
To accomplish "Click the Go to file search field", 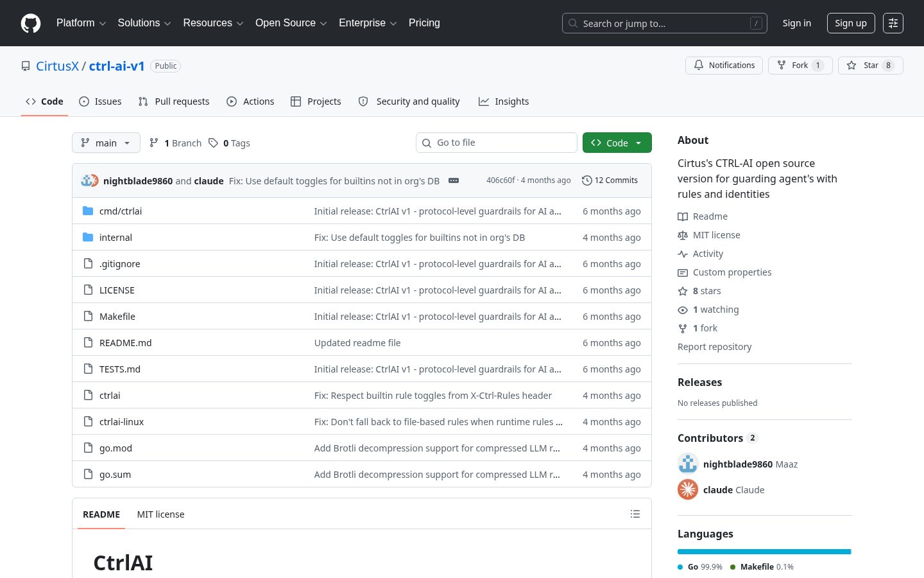I will pyautogui.click(x=497, y=143).
